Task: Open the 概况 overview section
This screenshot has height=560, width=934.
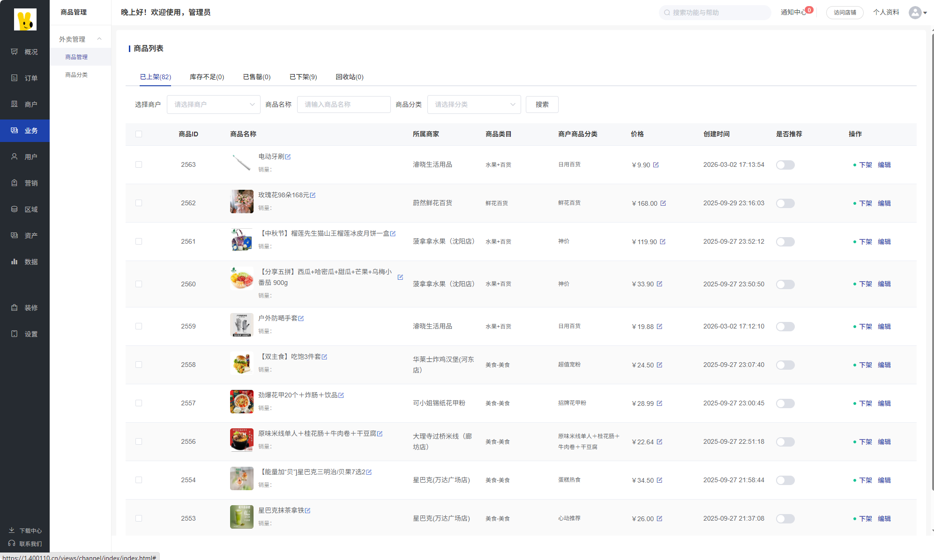Action: point(25,52)
